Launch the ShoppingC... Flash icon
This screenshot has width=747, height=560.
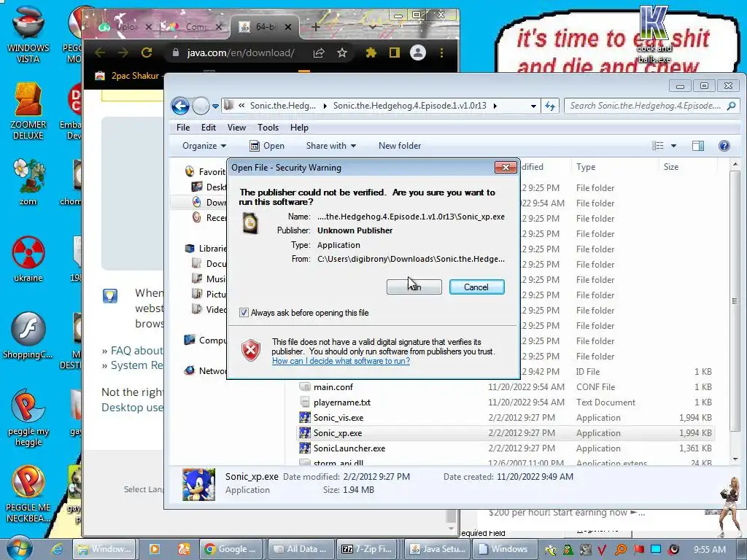coord(28,335)
